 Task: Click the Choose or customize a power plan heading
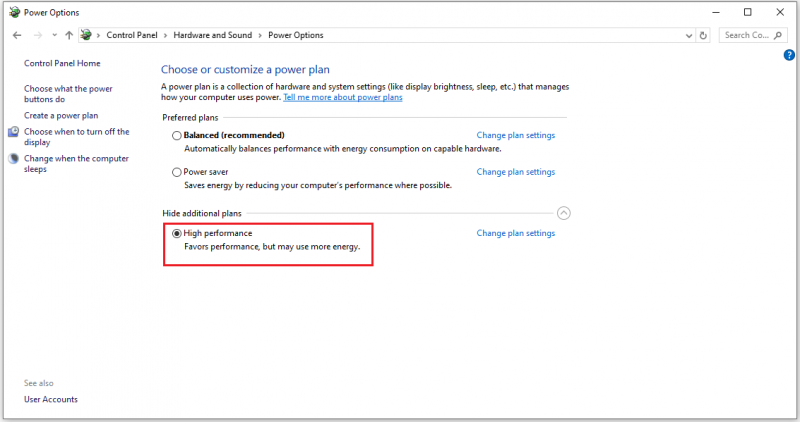(x=245, y=70)
